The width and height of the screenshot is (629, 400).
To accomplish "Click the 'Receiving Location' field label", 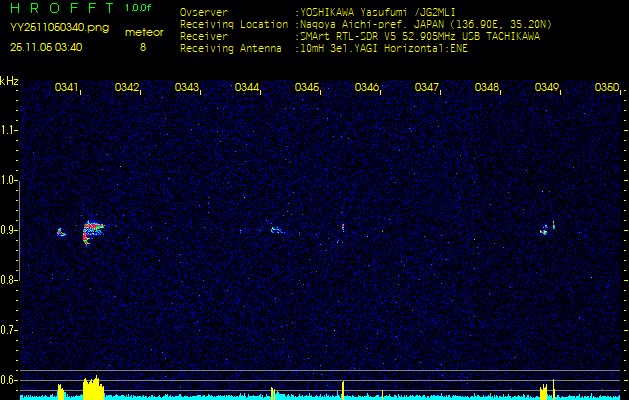I will [x=234, y=24].
